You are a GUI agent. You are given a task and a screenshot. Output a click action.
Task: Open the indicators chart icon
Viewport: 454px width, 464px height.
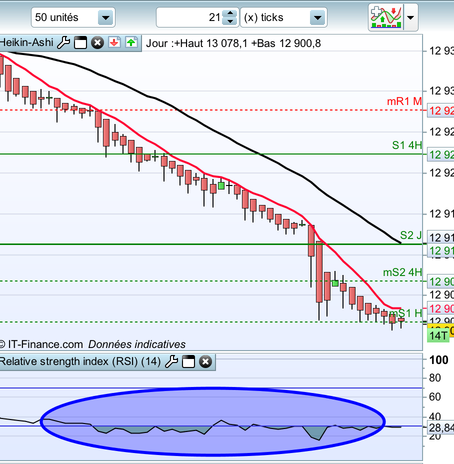[x=386, y=17]
